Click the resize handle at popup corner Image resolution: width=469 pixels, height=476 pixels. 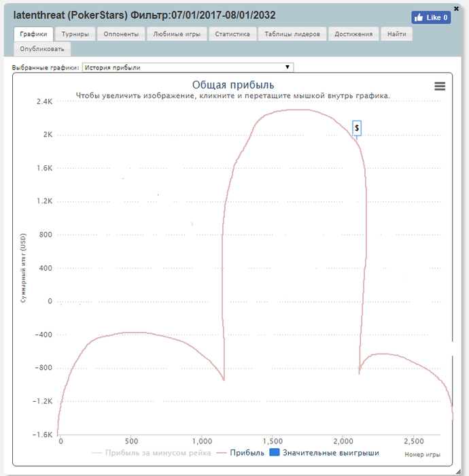458,471
